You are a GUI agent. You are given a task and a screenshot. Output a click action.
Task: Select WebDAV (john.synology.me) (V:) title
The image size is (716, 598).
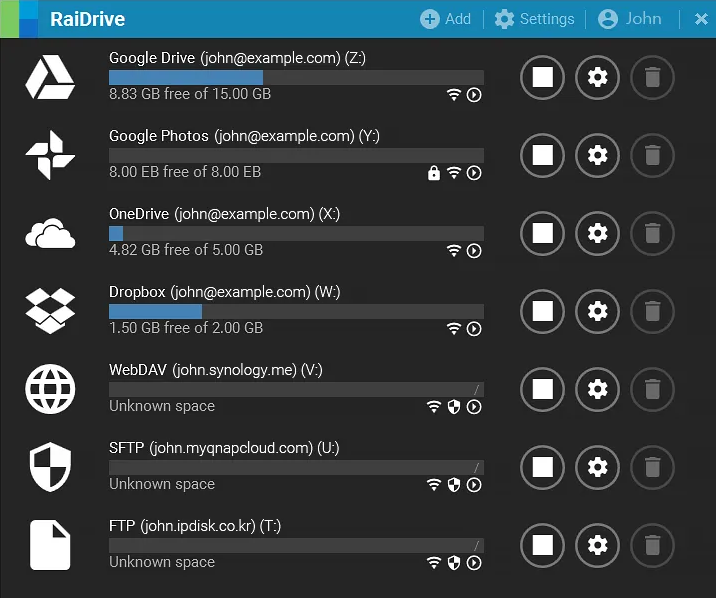pos(216,370)
